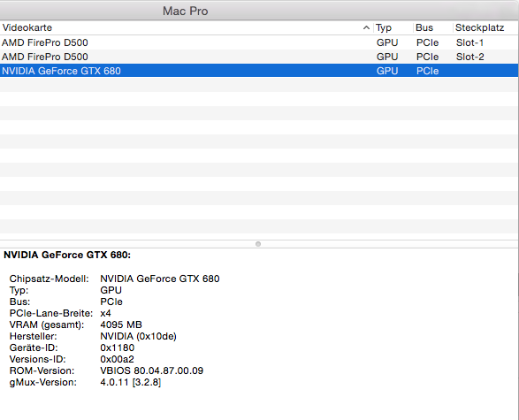Click the split pane divider handle dot
The width and height of the screenshot is (519, 420).
pyautogui.click(x=258, y=244)
